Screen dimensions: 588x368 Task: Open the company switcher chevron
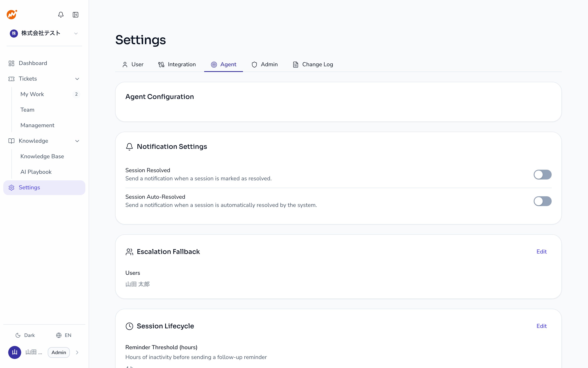(76, 33)
